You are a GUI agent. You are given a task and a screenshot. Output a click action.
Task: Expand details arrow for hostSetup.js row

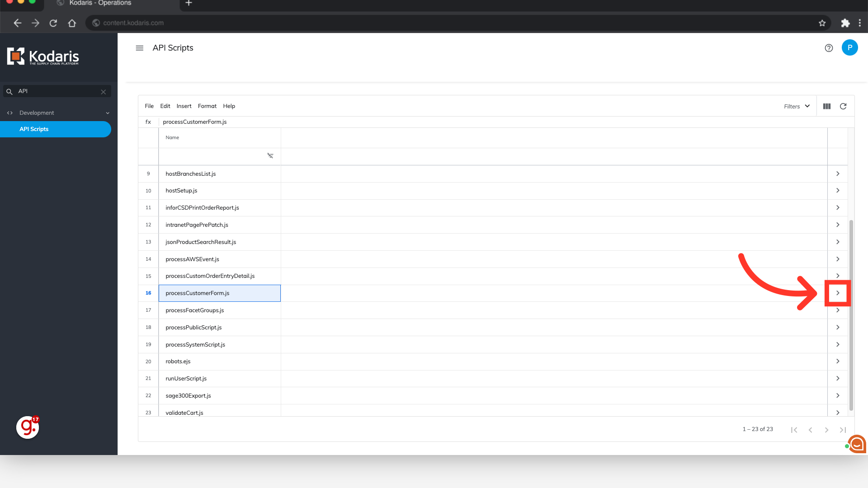(838, 191)
